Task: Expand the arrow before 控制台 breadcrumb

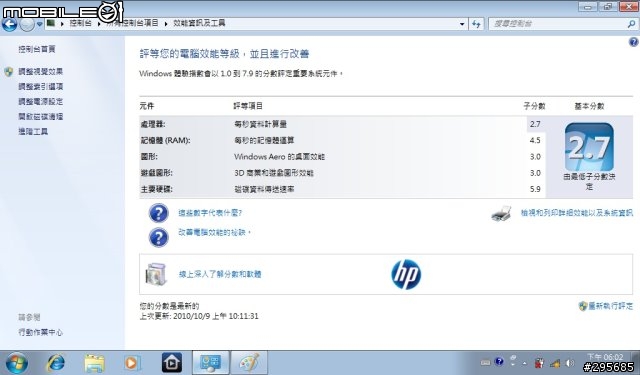Action: (62, 24)
